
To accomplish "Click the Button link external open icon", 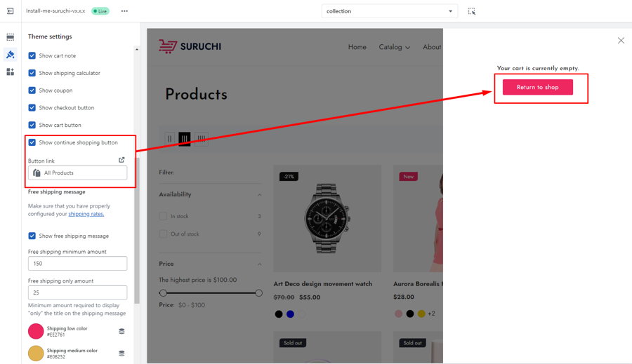I will click(121, 160).
